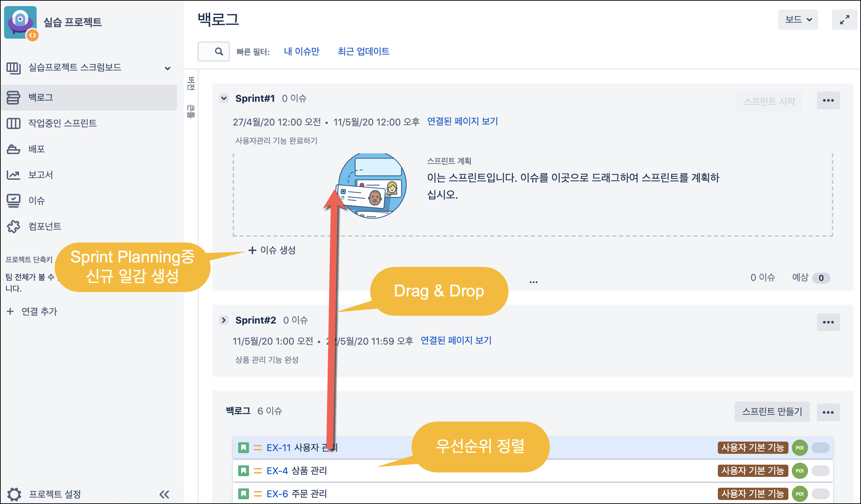The width and height of the screenshot is (861, 504).
Task: Open 보고서 reports chart icon
Action: click(x=14, y=175)
